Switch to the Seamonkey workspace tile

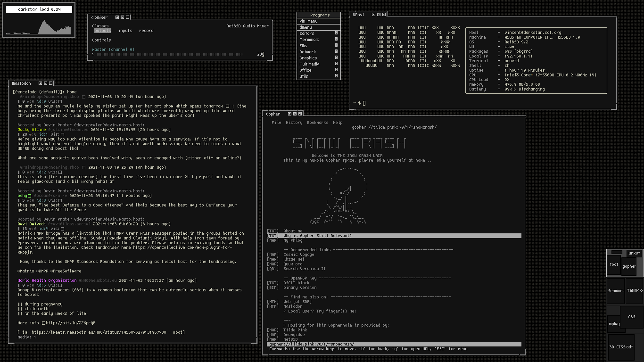(616, 291)
